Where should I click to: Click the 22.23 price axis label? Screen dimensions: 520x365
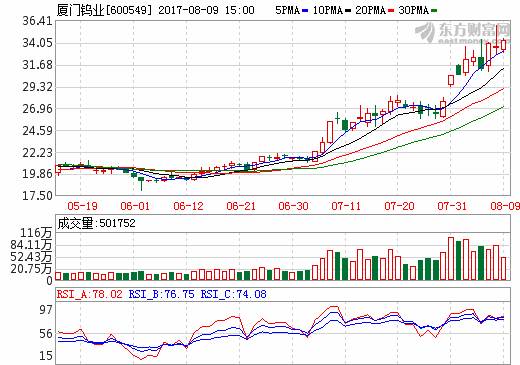coord(37,152)
